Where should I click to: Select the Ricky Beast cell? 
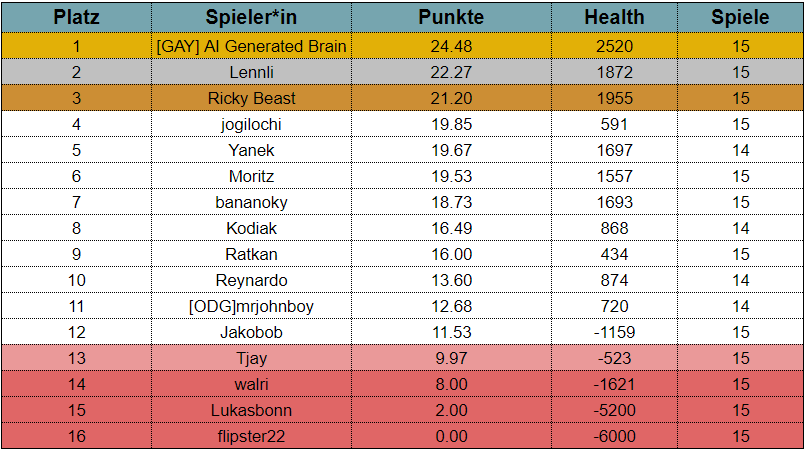(x=252, y=98)
